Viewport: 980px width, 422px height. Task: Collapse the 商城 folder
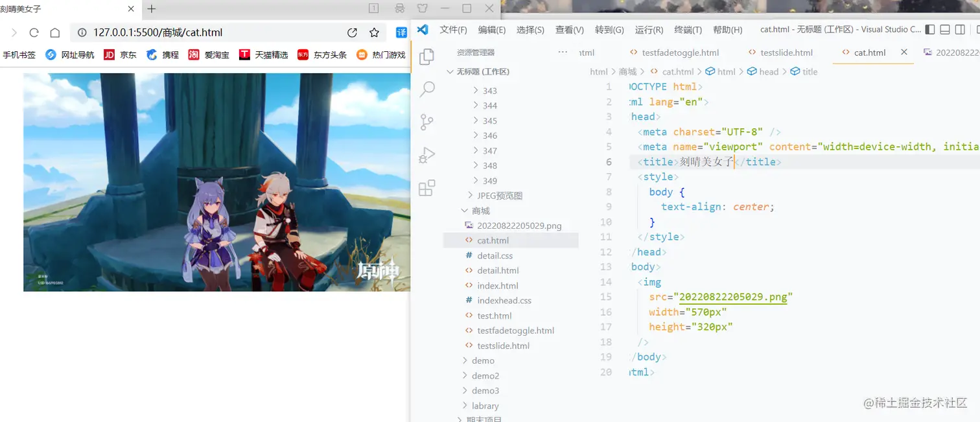coord(475,211)
